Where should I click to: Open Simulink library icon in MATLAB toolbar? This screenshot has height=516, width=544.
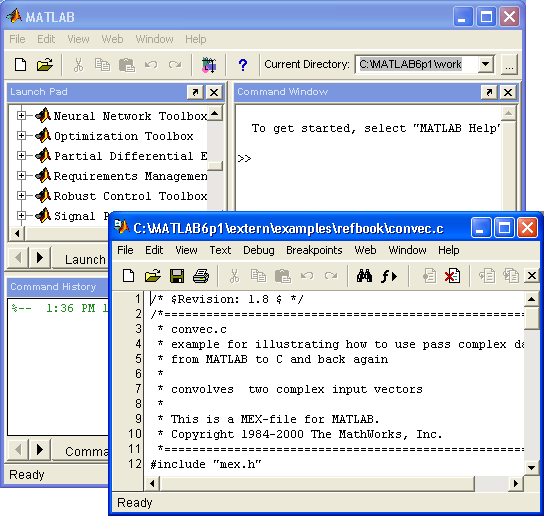pos(209,65)
